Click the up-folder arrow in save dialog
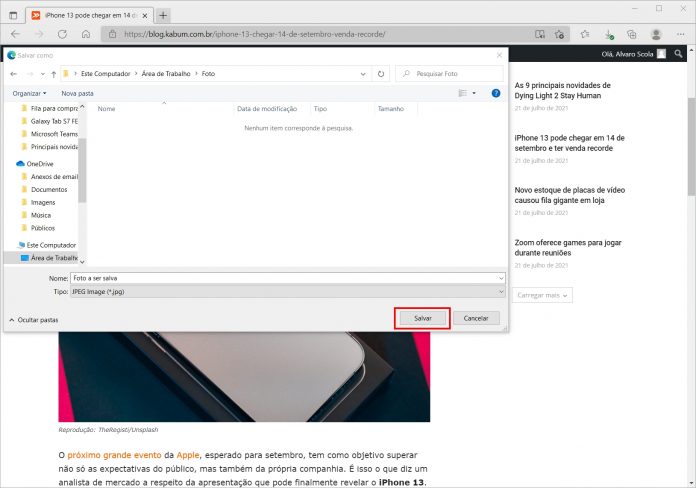Screen dimensions: 696x488 (47, 73)
